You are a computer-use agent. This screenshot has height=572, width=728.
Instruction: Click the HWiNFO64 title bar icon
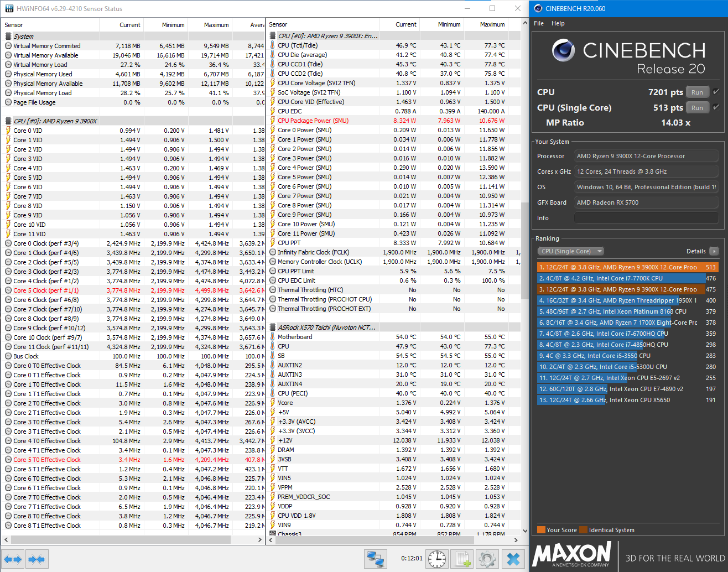(x=9, y=9)
